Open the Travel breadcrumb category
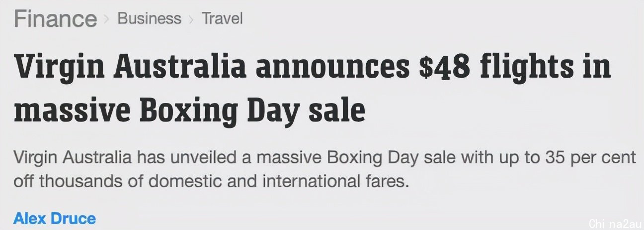Image resolution: width=644 pixels, height=230 pixels. point(222,19)
